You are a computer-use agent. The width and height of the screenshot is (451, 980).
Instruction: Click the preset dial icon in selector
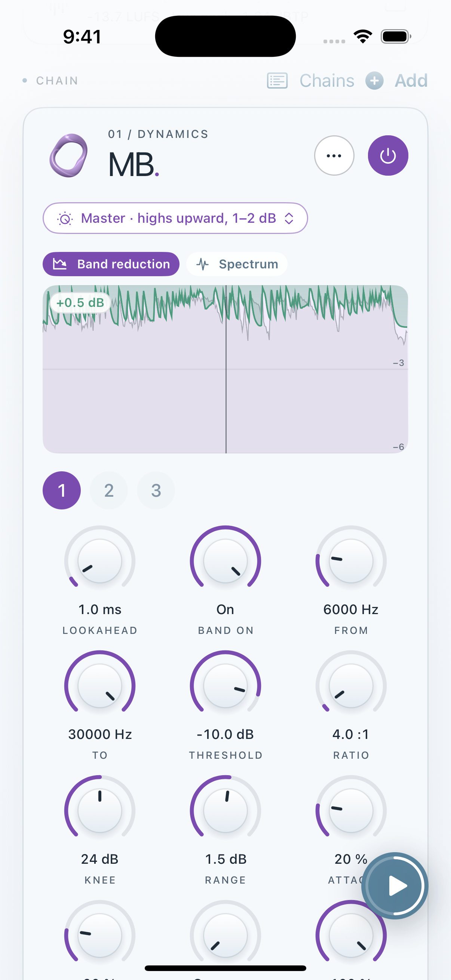click(x=65, y=218)
